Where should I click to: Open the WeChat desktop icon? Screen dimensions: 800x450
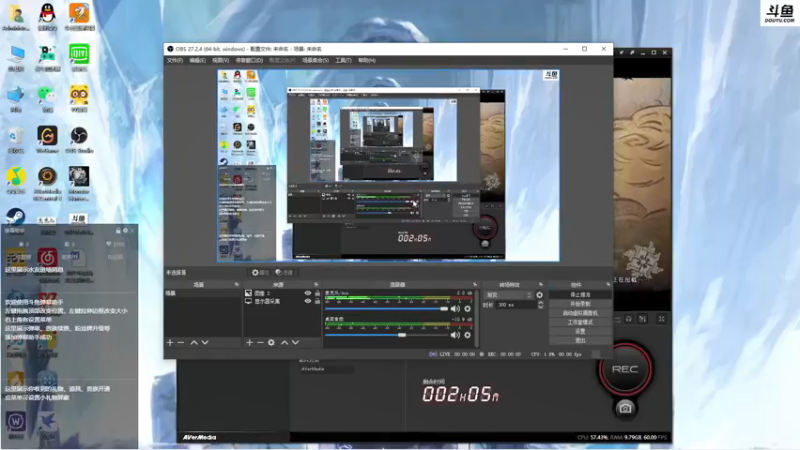47,98
